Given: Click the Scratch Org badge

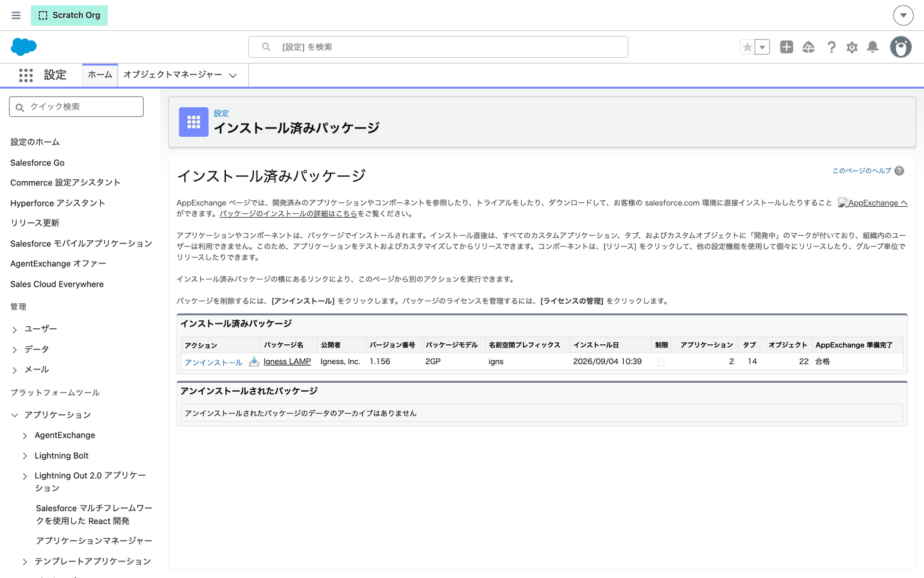Looking at the screenshot, I should click(69, 15).
